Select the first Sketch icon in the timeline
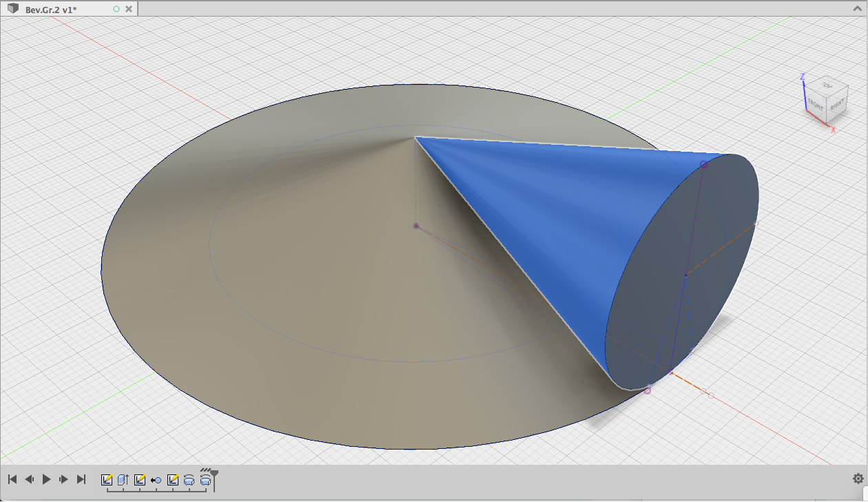Screen dimensions: 868x502 [x=107, y=479]
